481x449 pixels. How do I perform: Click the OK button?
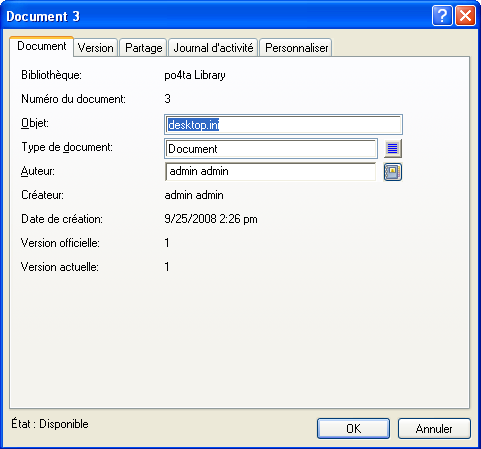pos(353,429)
